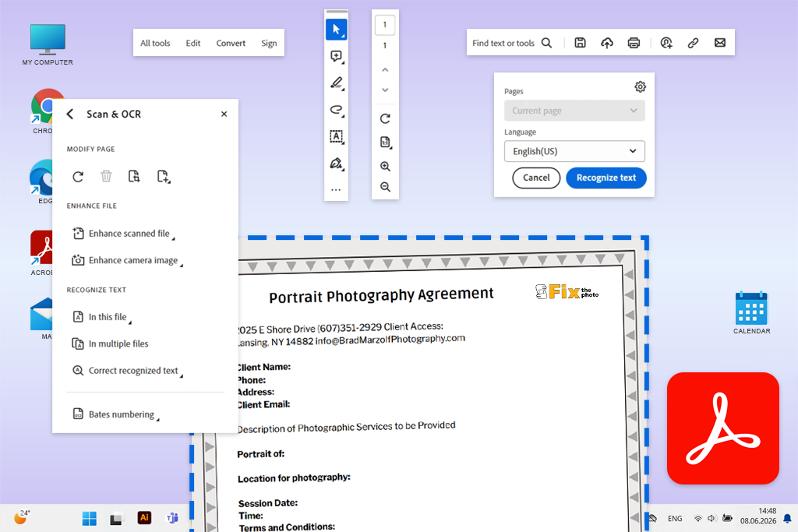
Task: Open weather widget on taskbar
Action: [x=21, y=517]
